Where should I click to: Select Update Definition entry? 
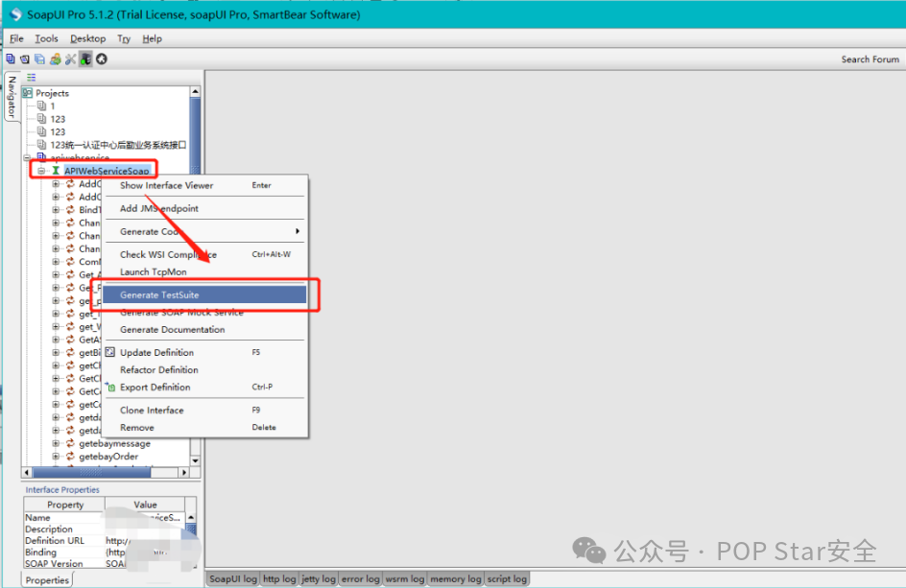tap(204, 352)
